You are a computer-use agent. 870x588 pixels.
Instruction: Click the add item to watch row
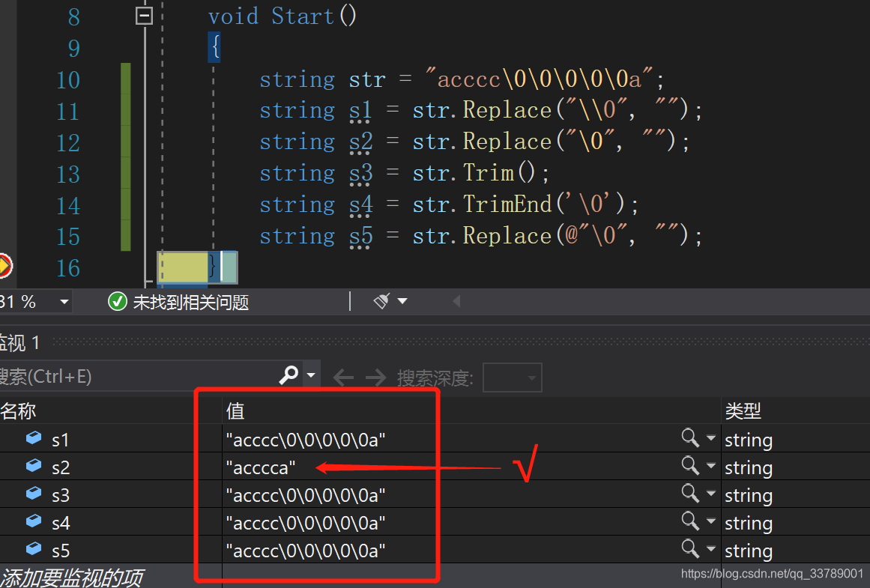pos(72,577)
